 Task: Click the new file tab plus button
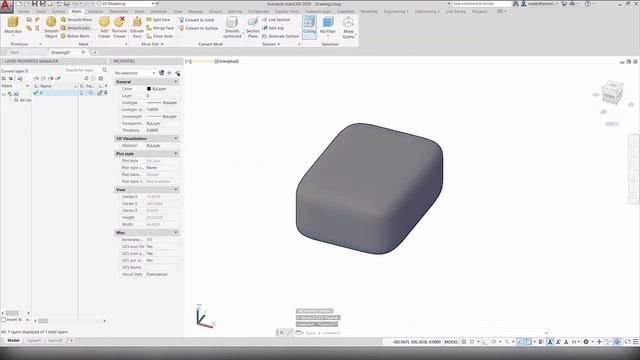[95, 52]
